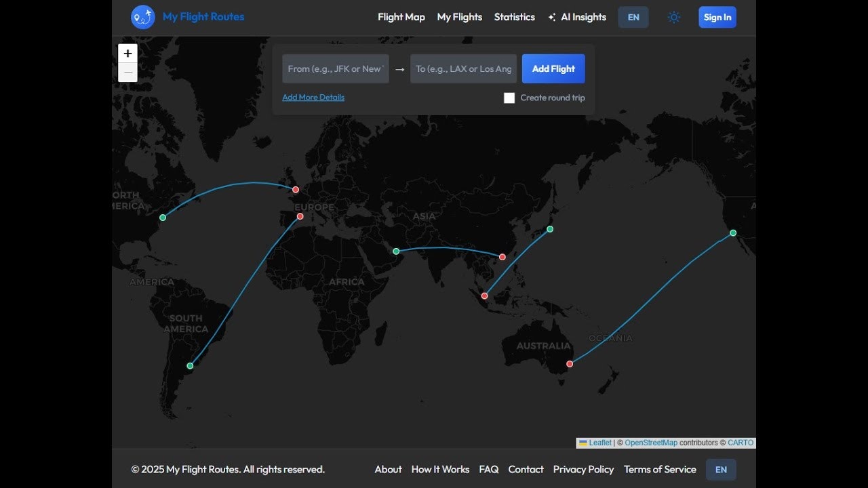The width and height of the screenshot is (868, 488).
Task: Click the green marker near Dubai
Action: tap(396, 251)
